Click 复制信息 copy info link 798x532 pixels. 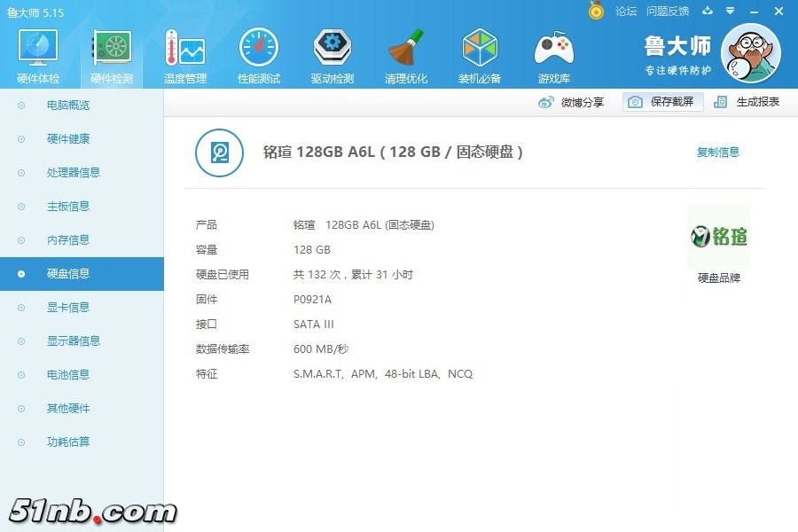pos(717,152)
